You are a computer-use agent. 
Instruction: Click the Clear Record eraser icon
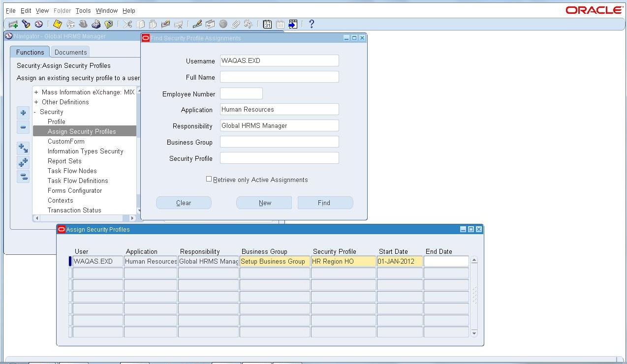165,24
